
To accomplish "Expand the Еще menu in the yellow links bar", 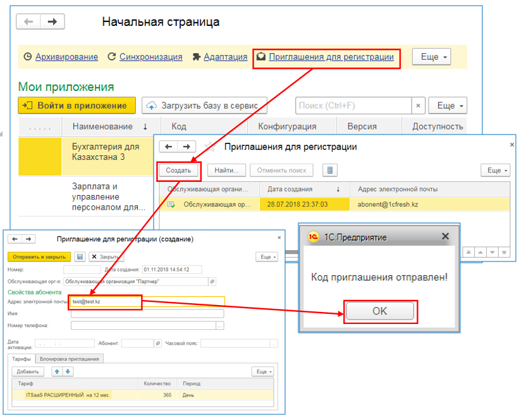I will pyautogui.click(x=432, y=57).
